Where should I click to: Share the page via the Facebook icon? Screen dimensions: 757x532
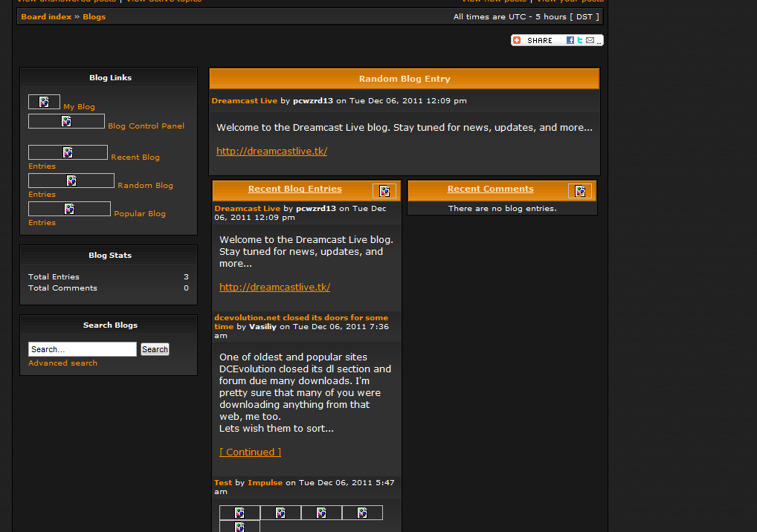(x=570, y=40)
